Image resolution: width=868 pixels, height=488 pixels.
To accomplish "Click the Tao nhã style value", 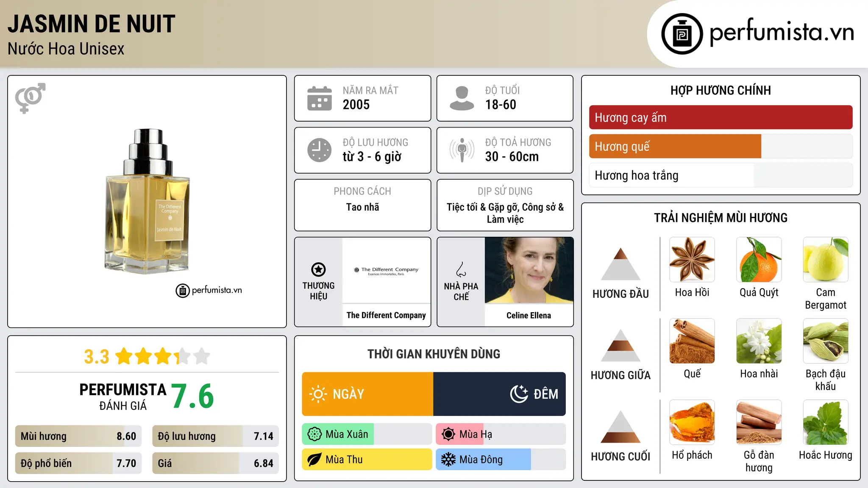I will point(362,207).
